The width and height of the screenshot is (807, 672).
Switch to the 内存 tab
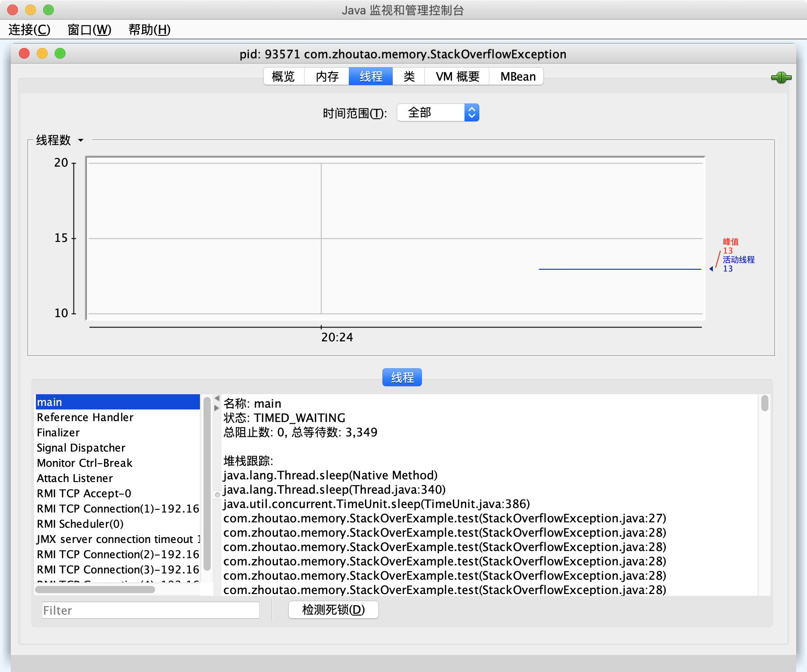[327, 77]
